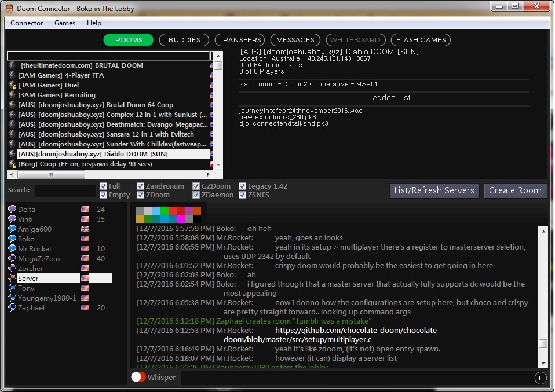Select the chat icon beside Amiga600
This screenshot has height=392, width=555.
tap(12, 229)
